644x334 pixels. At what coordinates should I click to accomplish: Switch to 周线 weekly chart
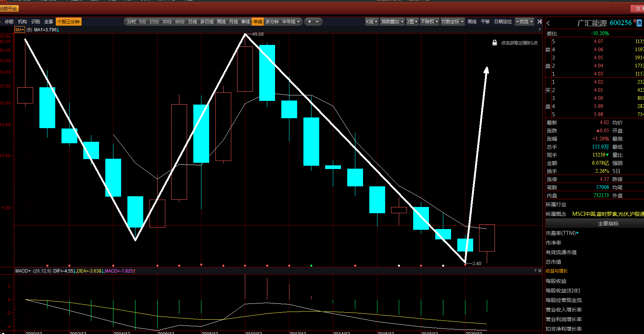(x=221, y=22)
